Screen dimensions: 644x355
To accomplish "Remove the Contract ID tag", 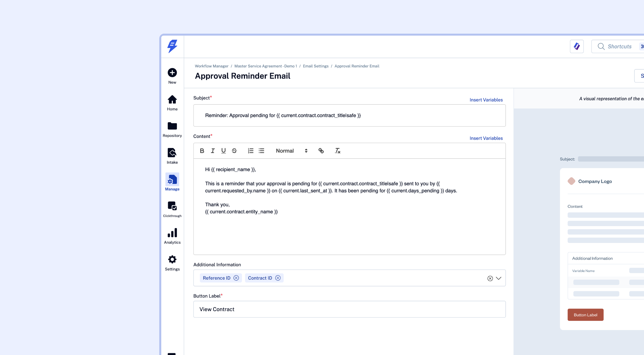I will coord(278,278).
